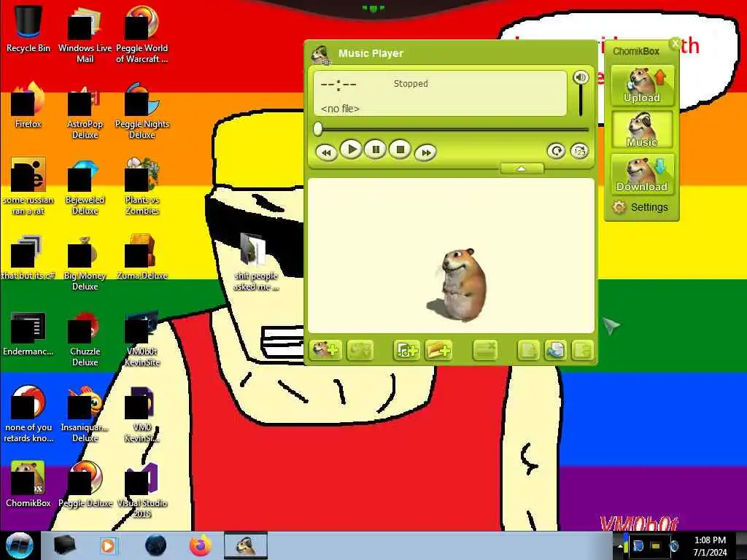Select Peggle Nights Deluxe desktop icon
Viewport: 747px width, 560px height.
pyautogui.click(x=142, y=111)
